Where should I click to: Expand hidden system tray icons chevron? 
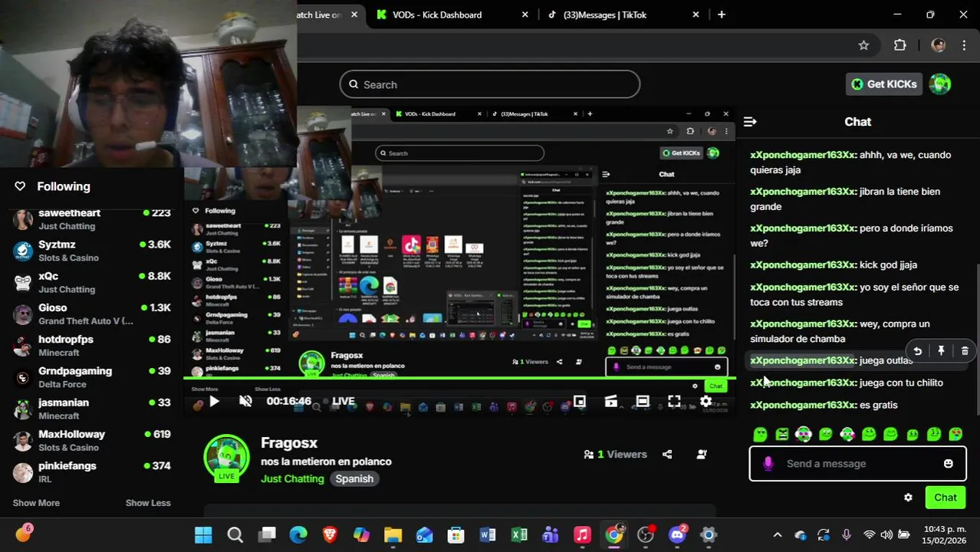[x=777, y=534]
